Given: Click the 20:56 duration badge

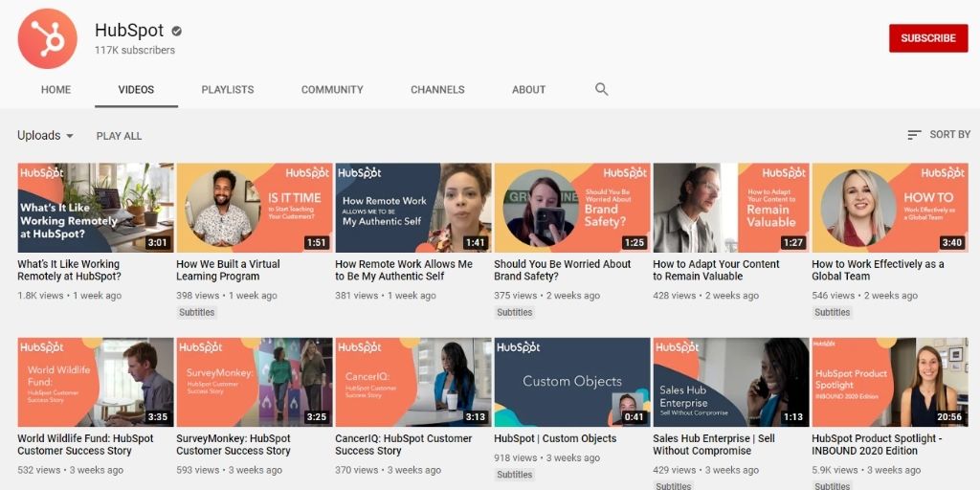Looking at the screenshot, I should (949, 417).
